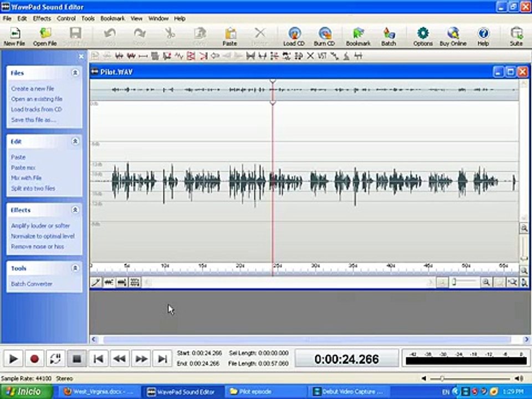Screen dimensions: 532x399
Task: Open the Tools menu
Action: point(88,18)
